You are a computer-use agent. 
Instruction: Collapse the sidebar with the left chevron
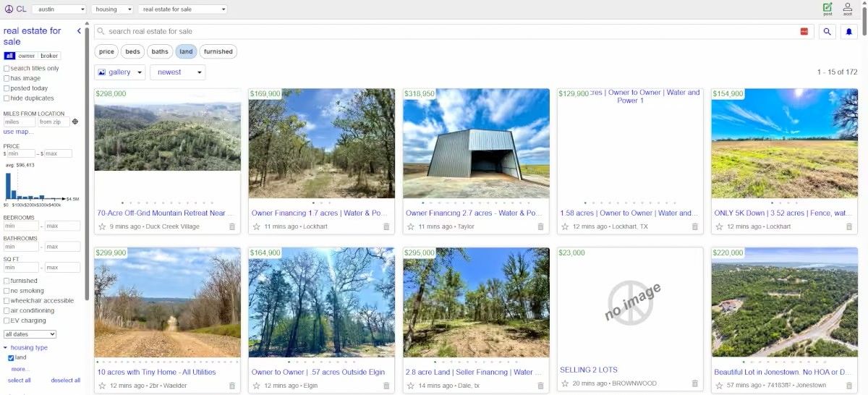click(79, 31)
